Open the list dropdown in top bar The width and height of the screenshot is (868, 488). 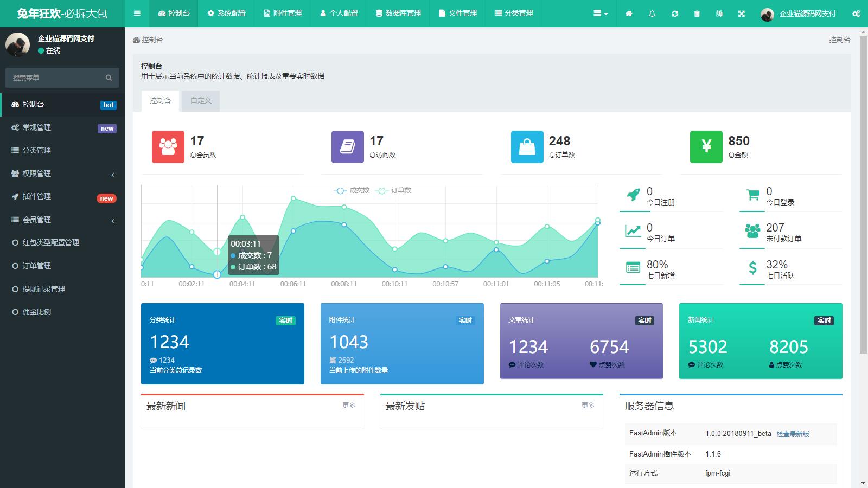tap(600, 14)
